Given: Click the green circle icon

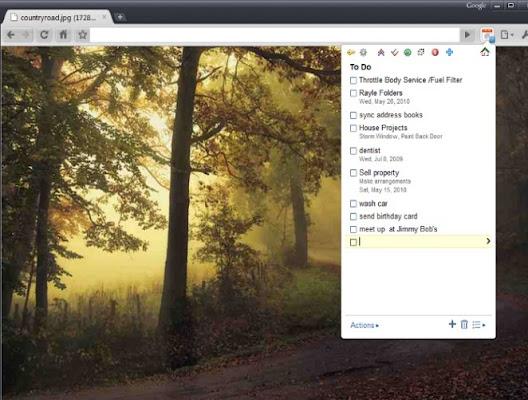Looking at the screenshot, I should 407,52.
